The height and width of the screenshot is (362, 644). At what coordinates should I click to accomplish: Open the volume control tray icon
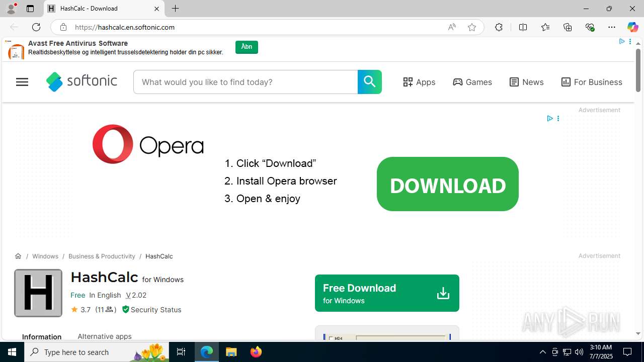[579, 352]
